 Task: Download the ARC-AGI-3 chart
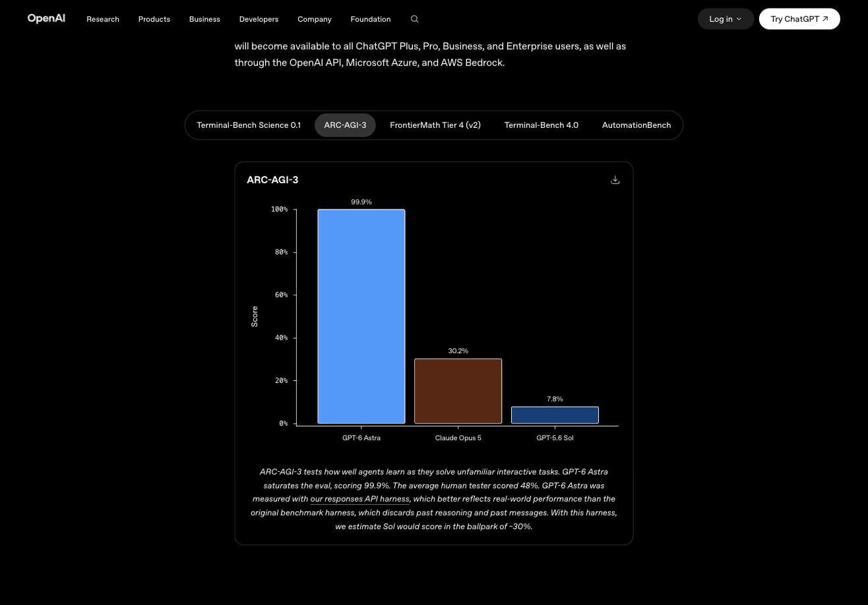pyautogui.click(x=615, y=180)
